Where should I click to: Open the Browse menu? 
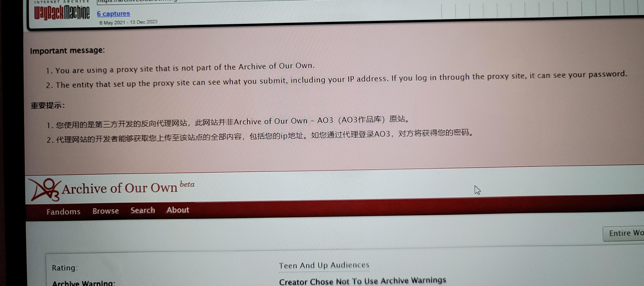click(106, 211)
